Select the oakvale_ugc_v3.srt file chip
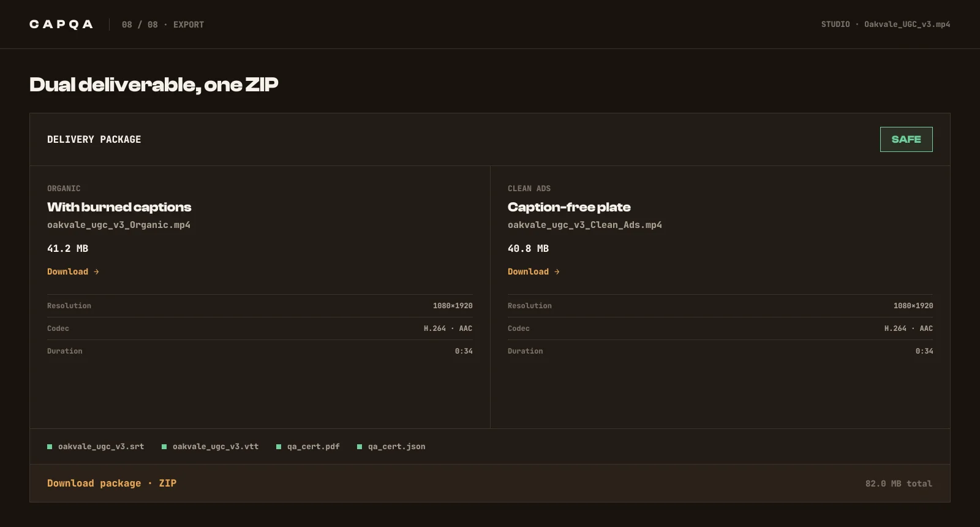This screenshot has height=527, width=980. coord(96,447)
